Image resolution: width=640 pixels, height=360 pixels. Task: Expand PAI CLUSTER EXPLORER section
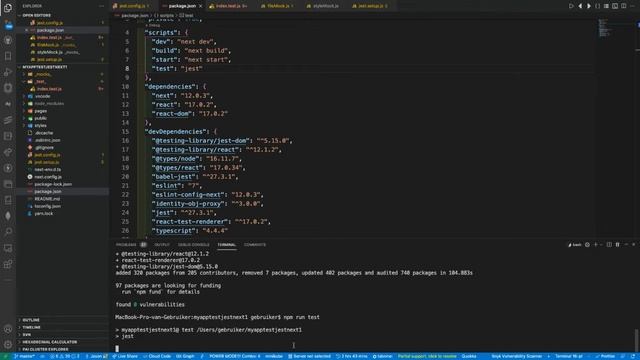click(x=44, y=349)
